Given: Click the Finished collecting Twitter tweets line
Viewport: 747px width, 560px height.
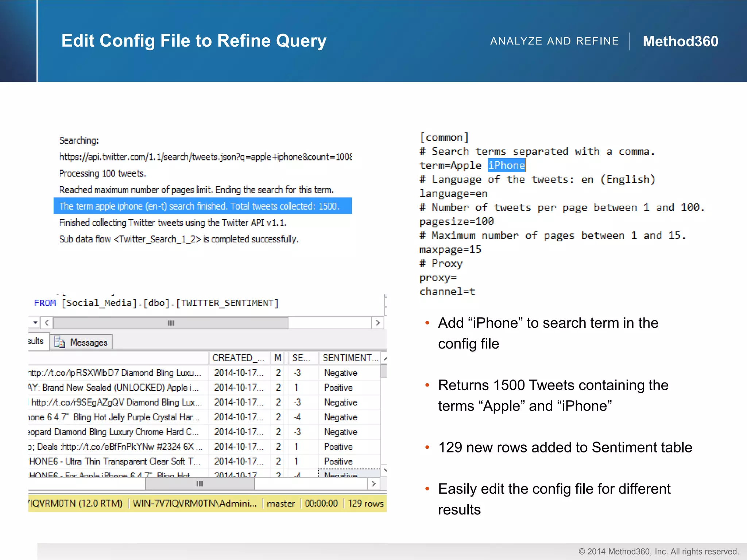Looking at the screenshot, I should (173, 222).
